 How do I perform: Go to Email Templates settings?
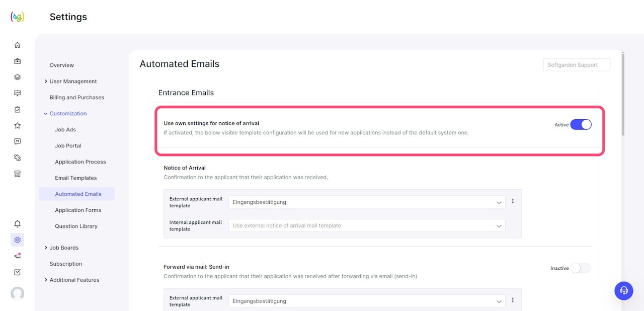(76, 178)
